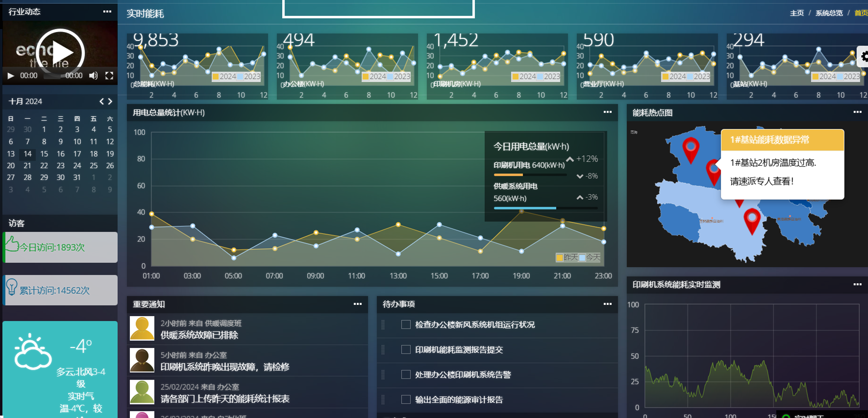The width and height of the screenshot is (868, 418).
Task: Click the lightbulb icon in cumulative visits
Action: tap(12, 287)
